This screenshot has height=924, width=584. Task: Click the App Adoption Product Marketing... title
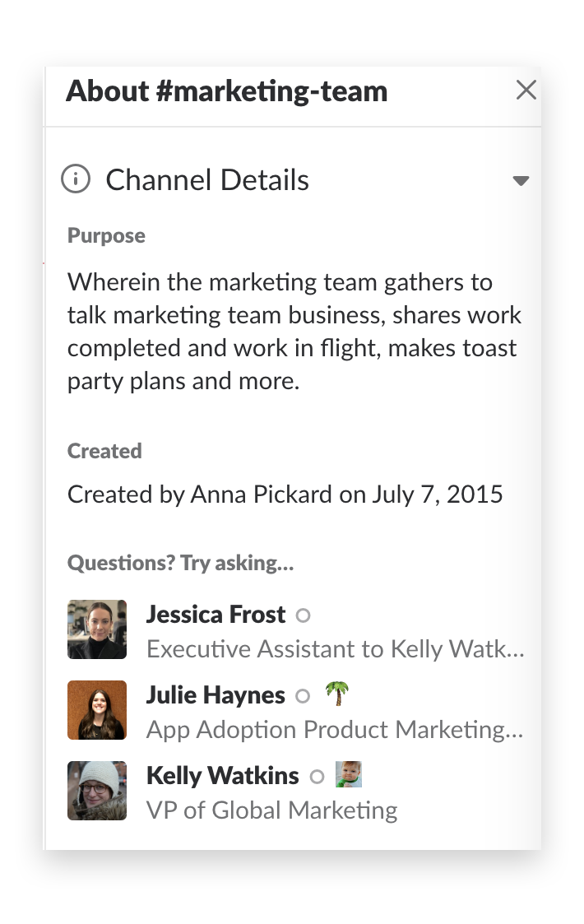click(335, 730)
